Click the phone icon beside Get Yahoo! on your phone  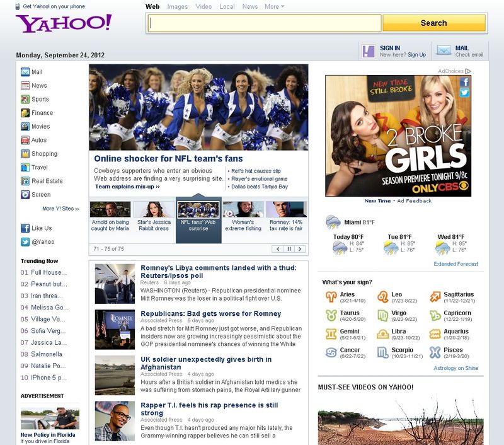click(x=18, y=6)
